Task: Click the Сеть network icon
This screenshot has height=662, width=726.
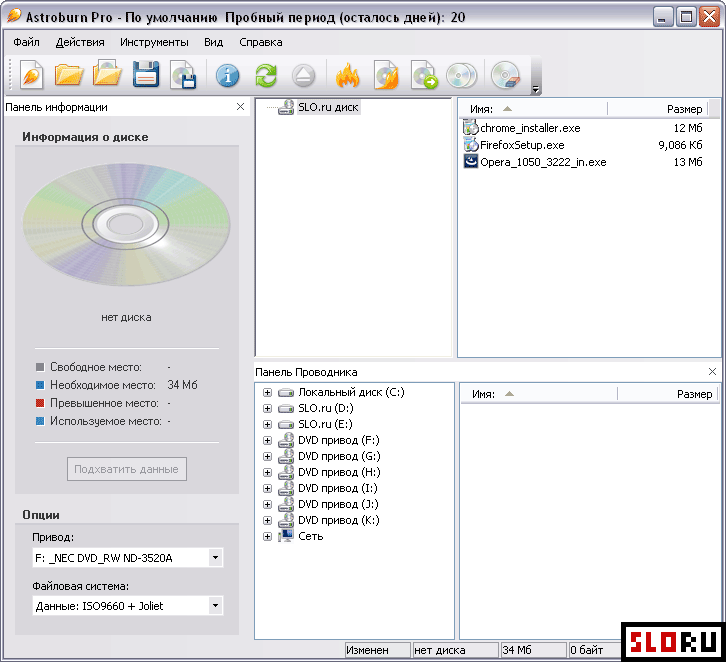Action: tap(286, 536)
